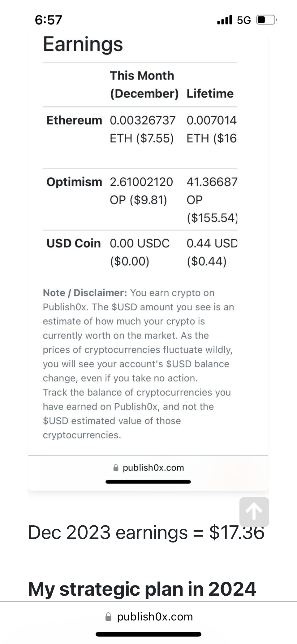This screenshot has height=644, width=297.
Task: Tap the 5G network indicator
Action: (x=244, y=20)
